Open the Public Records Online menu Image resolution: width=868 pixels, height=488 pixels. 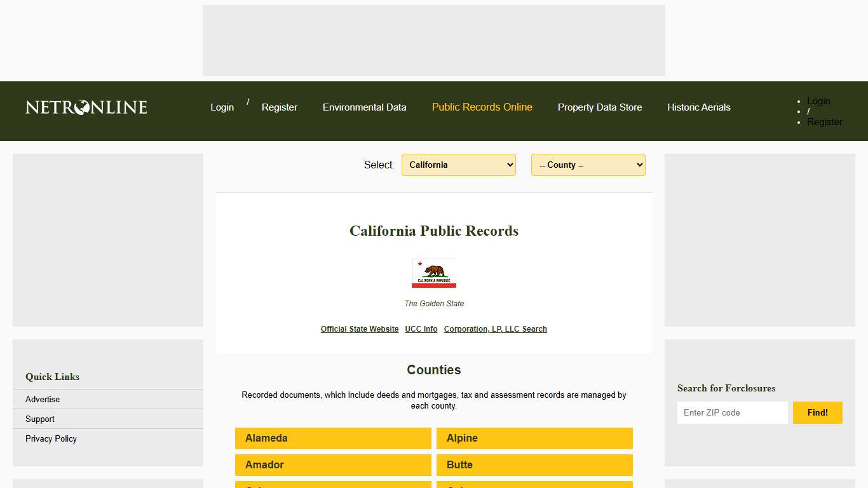click(x=482, y=107)
